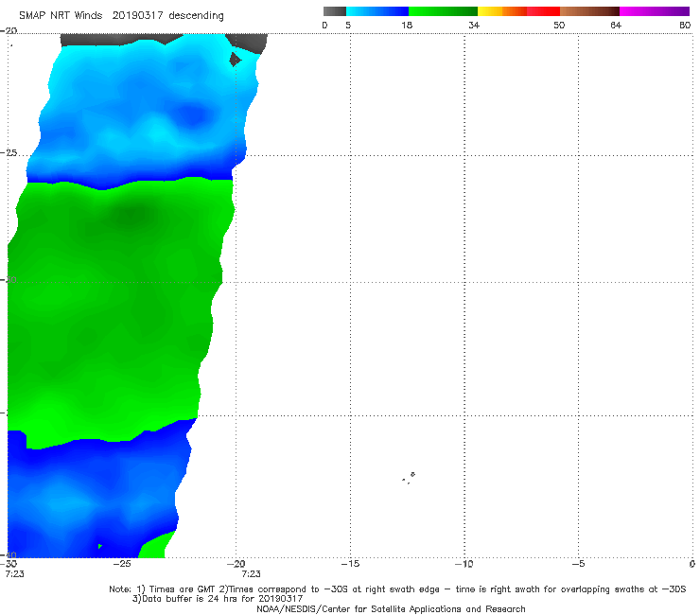Click swath time "7:23" under longitude -30
Screen dimensions: 700x615
coord(14,574)
